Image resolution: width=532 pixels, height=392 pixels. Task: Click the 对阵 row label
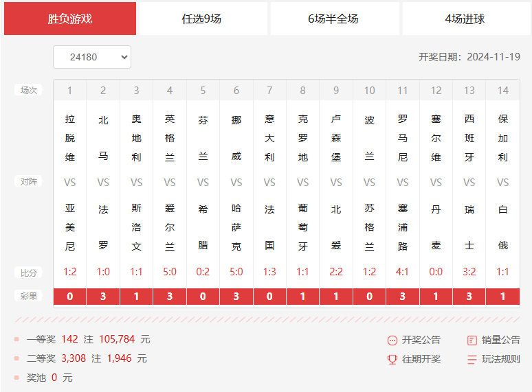(29, 182)
